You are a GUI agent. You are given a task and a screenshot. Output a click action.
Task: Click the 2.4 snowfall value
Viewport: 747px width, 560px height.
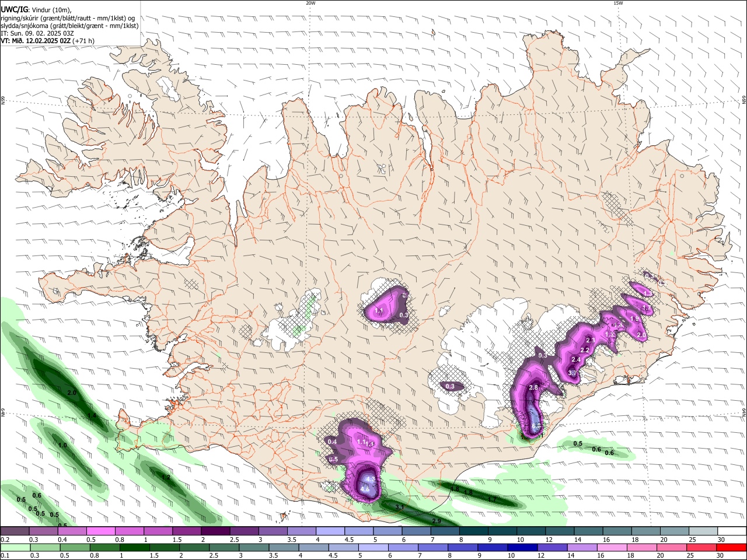pos(576,359)
